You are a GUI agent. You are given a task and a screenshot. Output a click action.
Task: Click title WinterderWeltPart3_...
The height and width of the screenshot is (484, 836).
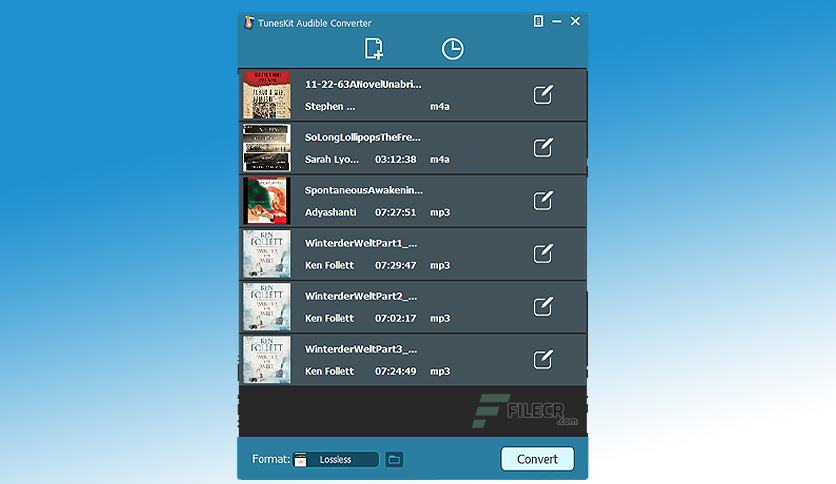[x=361, y=349]
